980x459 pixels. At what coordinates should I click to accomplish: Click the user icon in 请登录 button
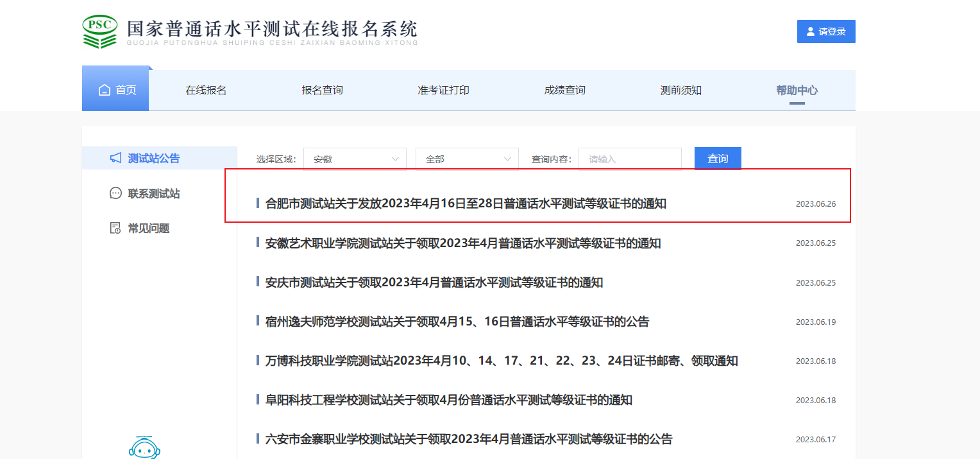[811, 31]
